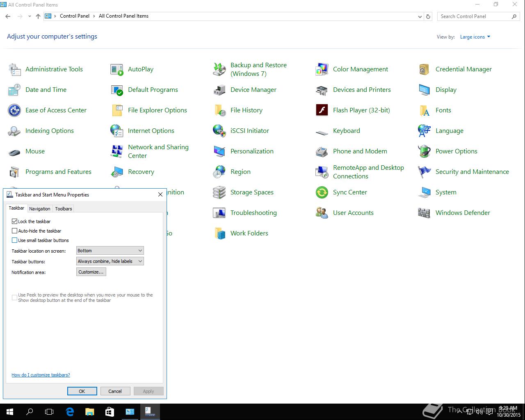The image size is (525, 420).
Task: Open Task View on taskbar
Action: (x=49, y=412)
